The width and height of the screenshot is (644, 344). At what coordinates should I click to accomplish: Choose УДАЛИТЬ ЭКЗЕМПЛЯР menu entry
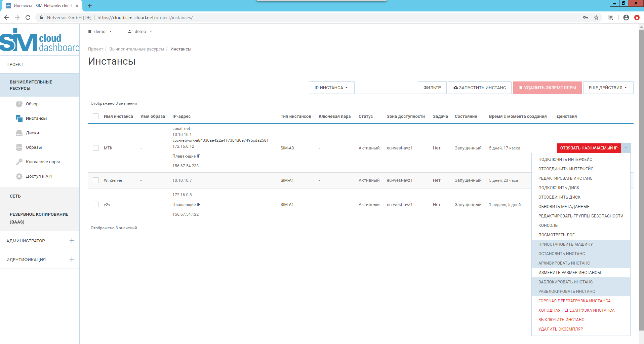581,329
